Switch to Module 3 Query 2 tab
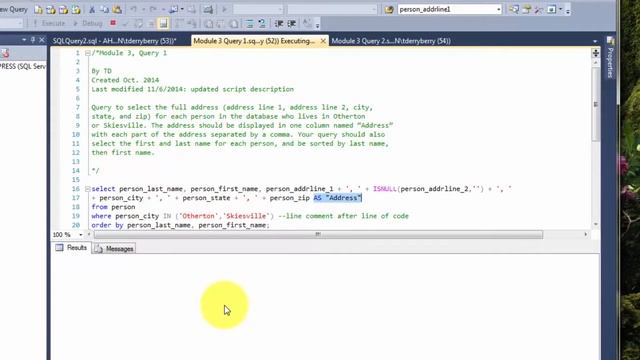The width and height of the screenshot is (640, 360). (391, 41)
